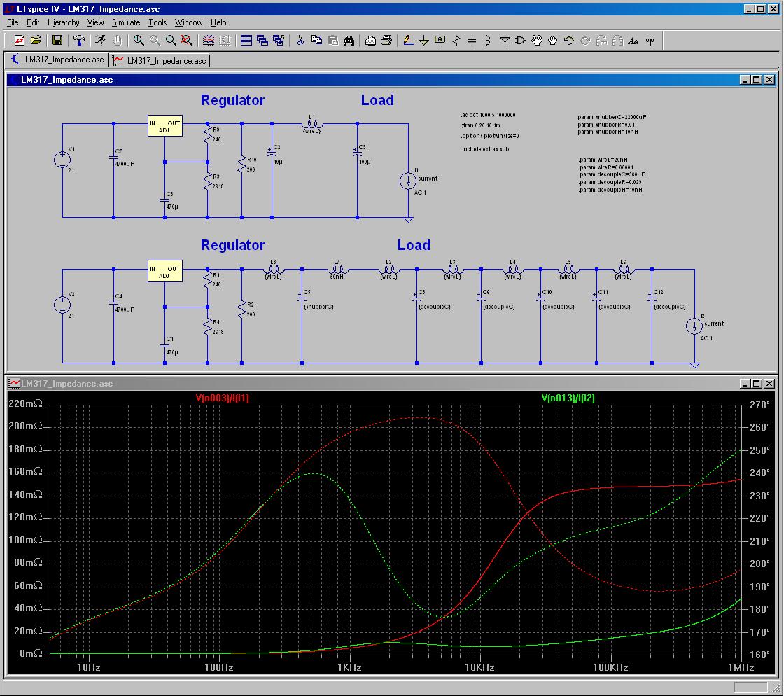The image size is (784, 696).
Task: Click the green V(n013)/I(I2) trace label
Action: coord(568,398)
